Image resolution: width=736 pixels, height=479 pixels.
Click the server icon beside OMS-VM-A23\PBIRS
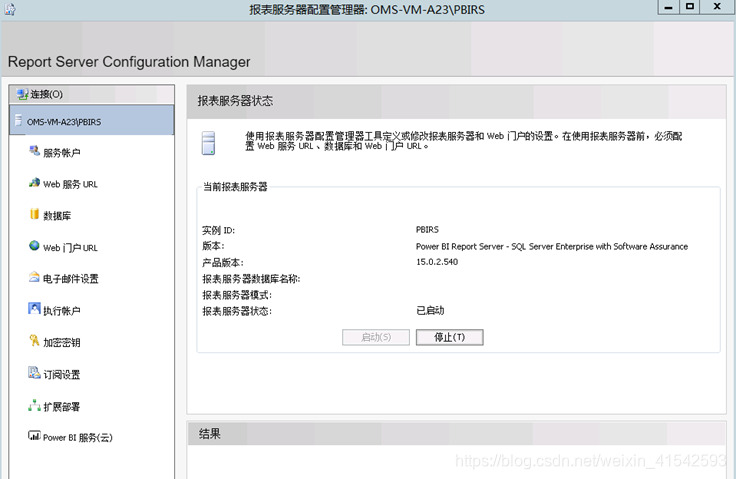pos(18,120)
